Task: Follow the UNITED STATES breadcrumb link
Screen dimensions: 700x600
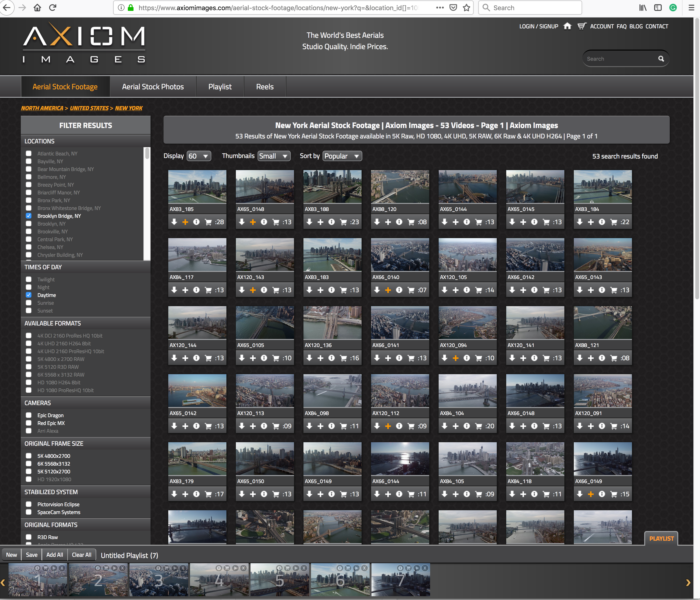Action: click(x=89, y=108)
